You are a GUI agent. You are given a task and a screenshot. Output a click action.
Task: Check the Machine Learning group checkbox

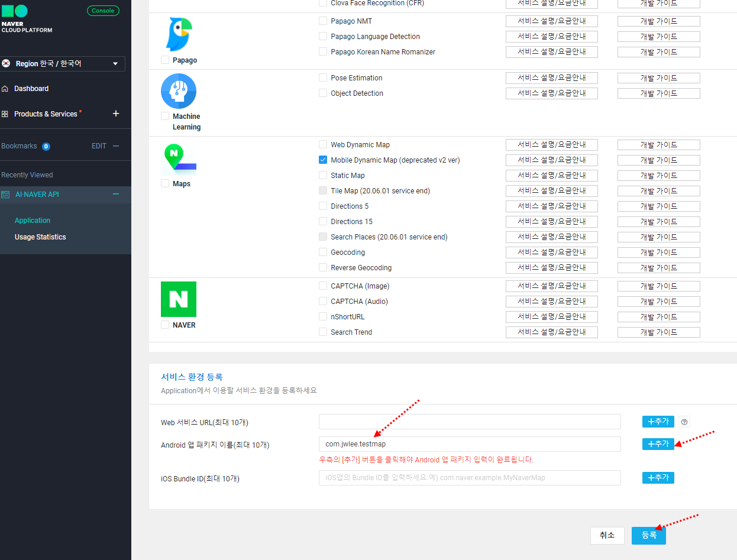(165, 116)
